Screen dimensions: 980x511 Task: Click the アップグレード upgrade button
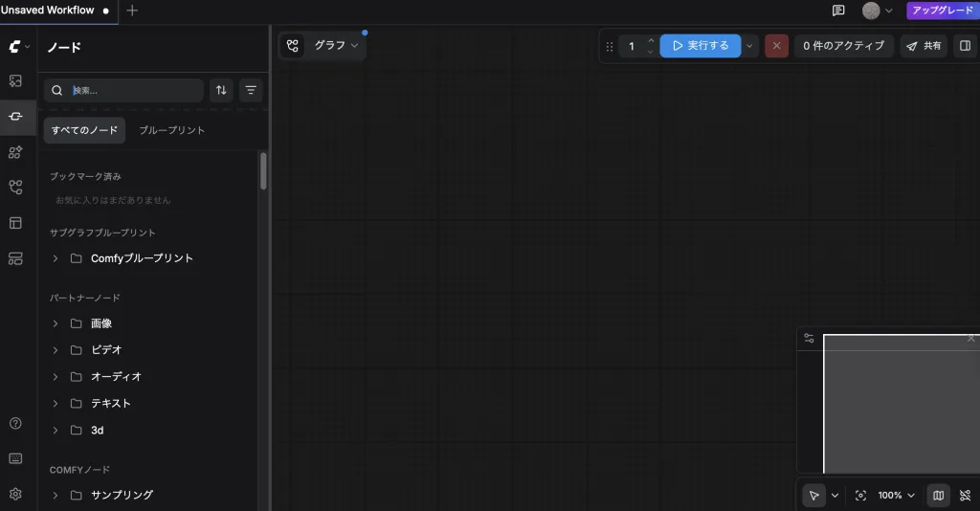[943, 11]
